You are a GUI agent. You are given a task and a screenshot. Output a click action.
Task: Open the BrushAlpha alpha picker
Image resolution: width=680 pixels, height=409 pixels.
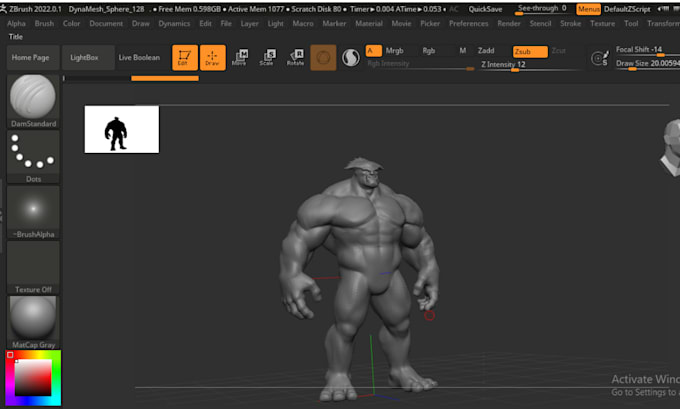33,212
